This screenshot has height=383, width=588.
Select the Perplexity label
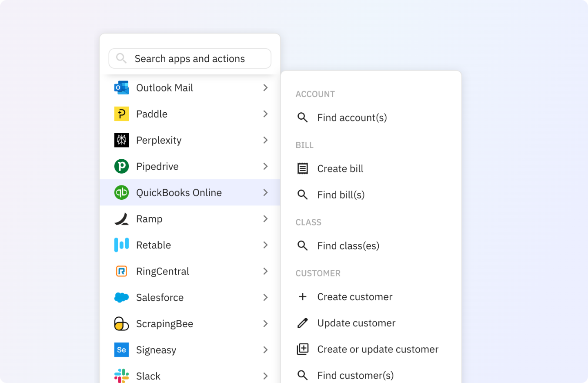[159, 140]
